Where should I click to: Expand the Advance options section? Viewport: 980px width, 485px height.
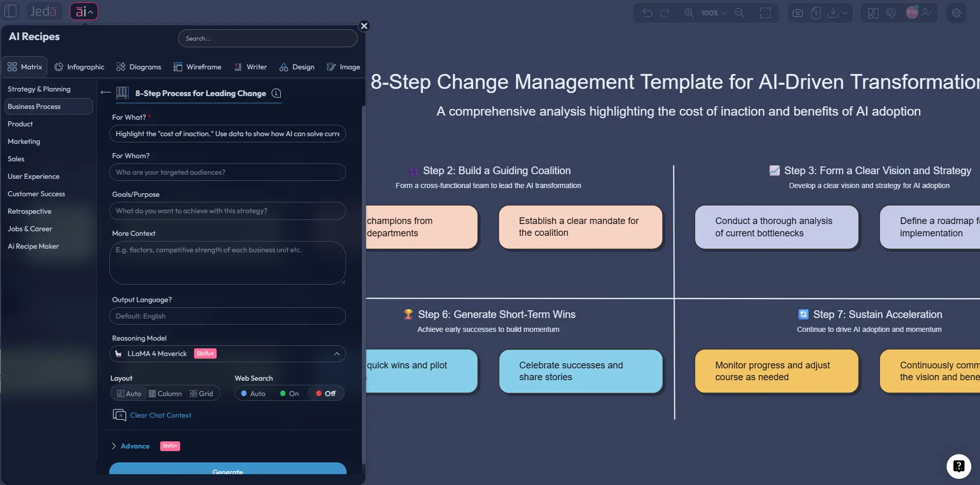coord(134,445)
